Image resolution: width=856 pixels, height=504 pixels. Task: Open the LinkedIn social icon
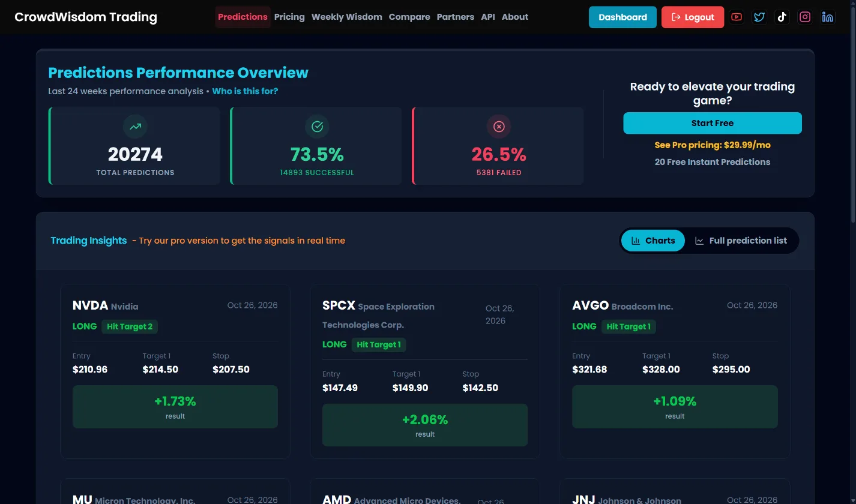(x=828, y=17)
